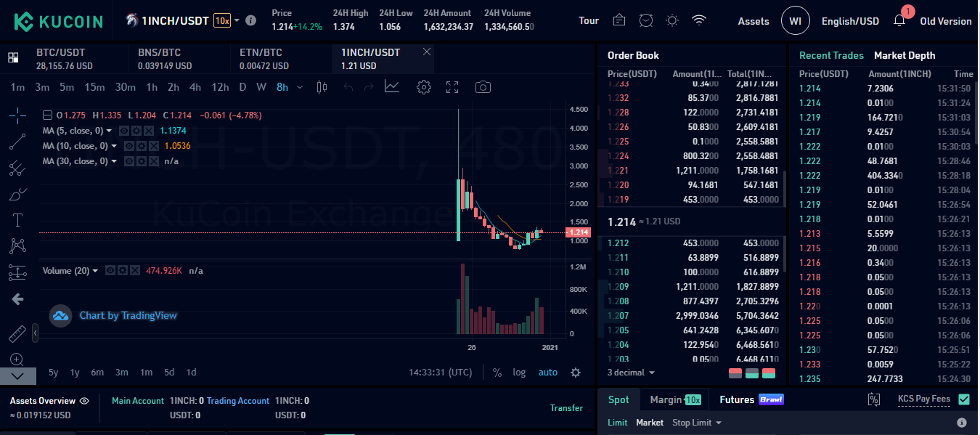Toggle auto scale mode

point(548,373)
